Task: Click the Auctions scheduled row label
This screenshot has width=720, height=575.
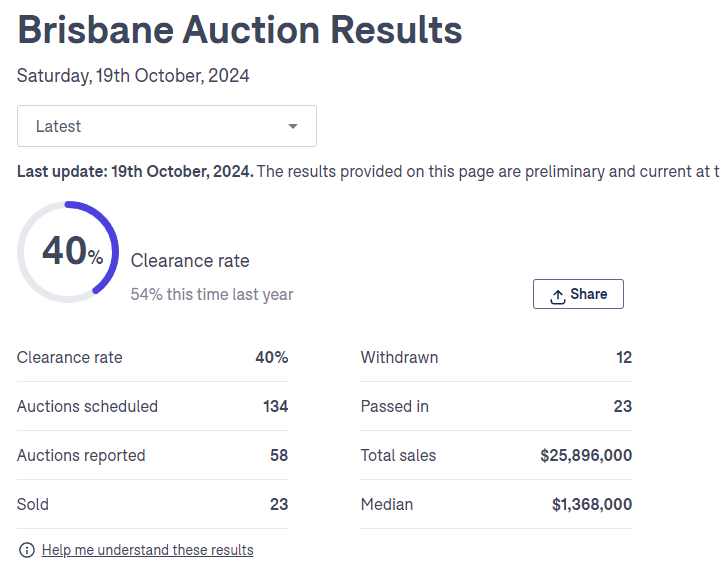Action: coord(87,406)
